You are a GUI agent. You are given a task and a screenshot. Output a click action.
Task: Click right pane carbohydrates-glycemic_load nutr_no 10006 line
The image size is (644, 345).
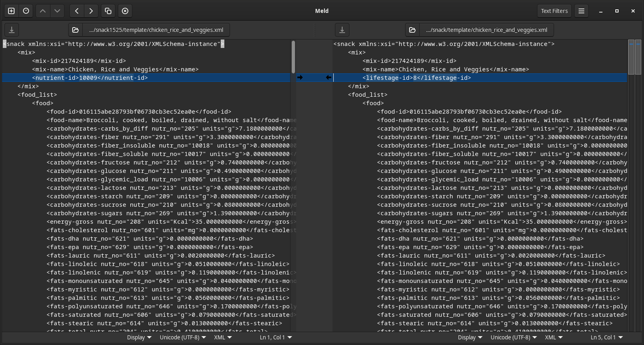point(502,179)
